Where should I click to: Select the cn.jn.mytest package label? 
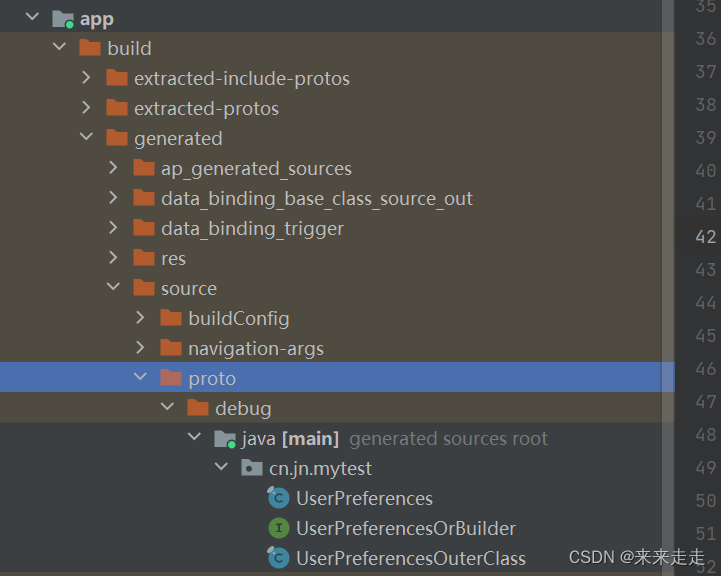320,469
